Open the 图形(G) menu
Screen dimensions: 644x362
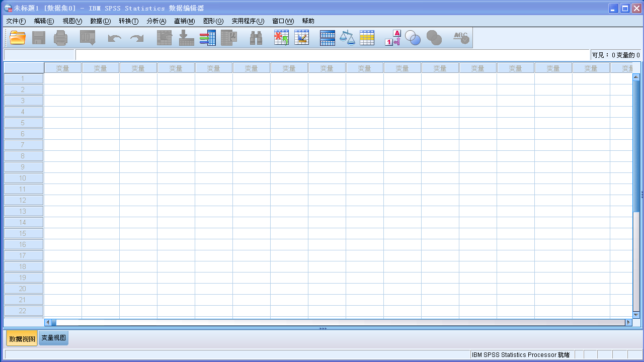213,21
